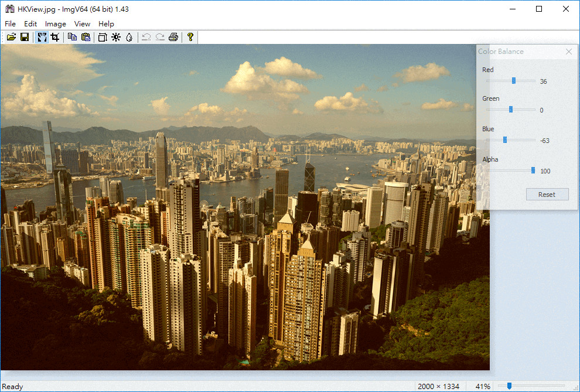Click the undo arrow icon

[x=146, y=37]
